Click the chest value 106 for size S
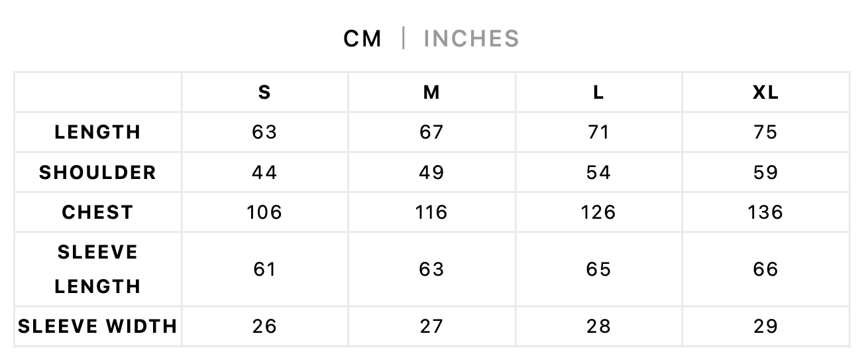Screen dimensions: 868x358 tap(264, 212)
